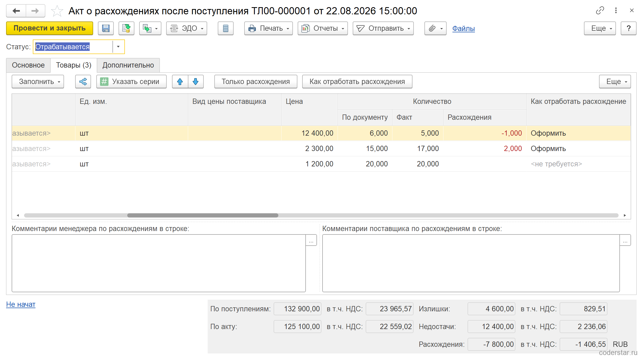Click the horizontal scrollbar thumb
This screenshot has height=359, width=644.
click(203, 215)
